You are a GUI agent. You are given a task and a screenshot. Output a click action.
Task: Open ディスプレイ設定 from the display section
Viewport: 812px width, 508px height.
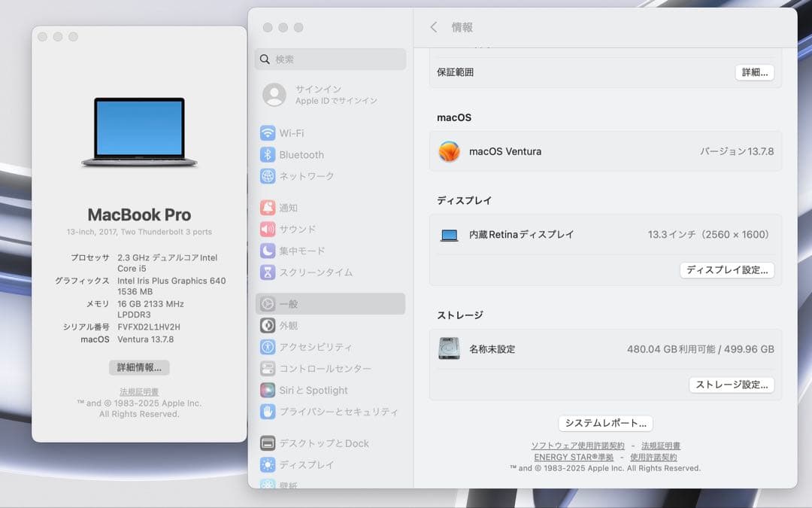click(727, 269)
